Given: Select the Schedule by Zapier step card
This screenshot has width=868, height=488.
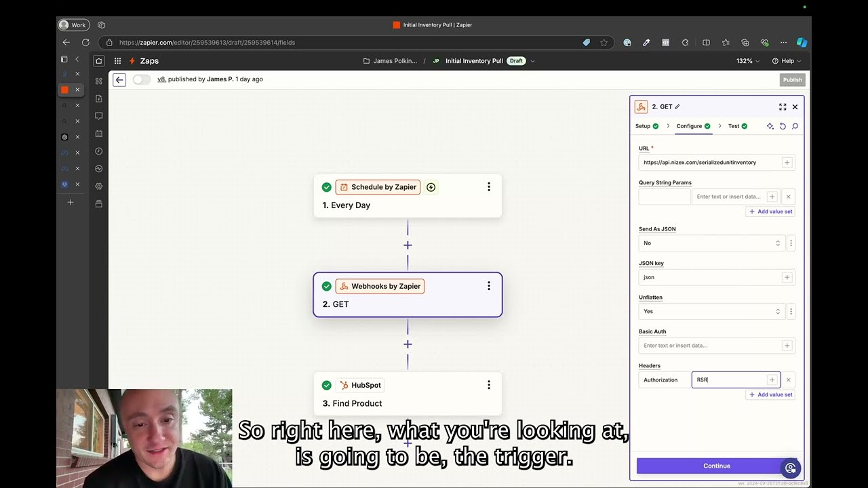Looking at the screenshot, I should pyautogui.click(x=408, y=196).
